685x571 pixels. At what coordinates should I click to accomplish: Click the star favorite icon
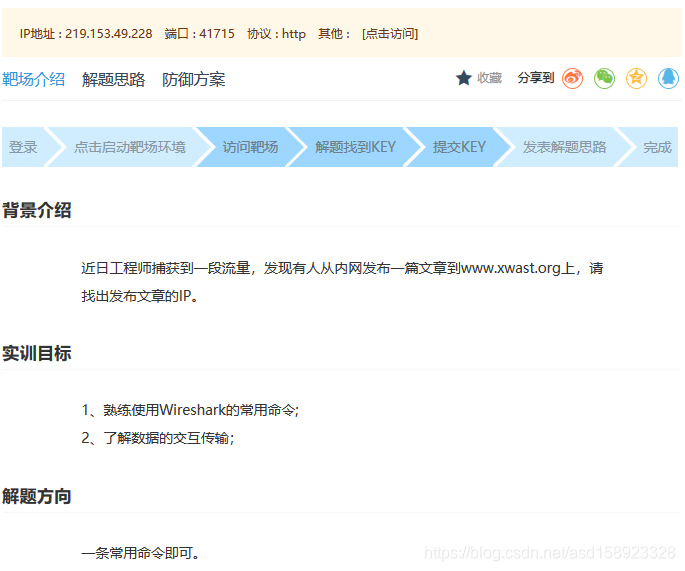(464, 78)
